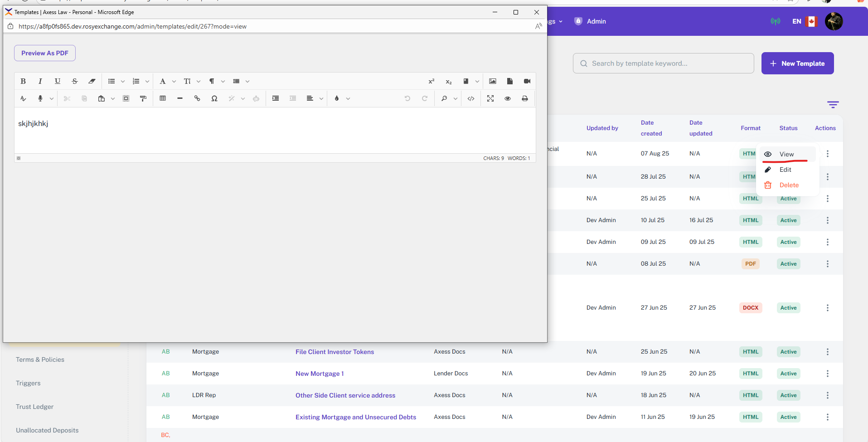Toggle italic formatting in the editor
868x442 pixels.
coord(40,81)
